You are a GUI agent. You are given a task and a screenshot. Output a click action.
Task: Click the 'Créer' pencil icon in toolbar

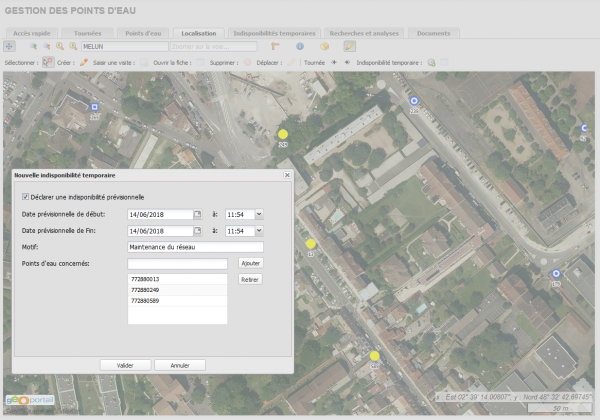(84, 61)
